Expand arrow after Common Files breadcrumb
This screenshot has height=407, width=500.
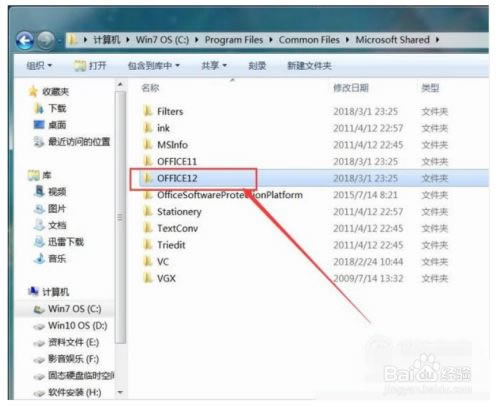click(347, 40)
